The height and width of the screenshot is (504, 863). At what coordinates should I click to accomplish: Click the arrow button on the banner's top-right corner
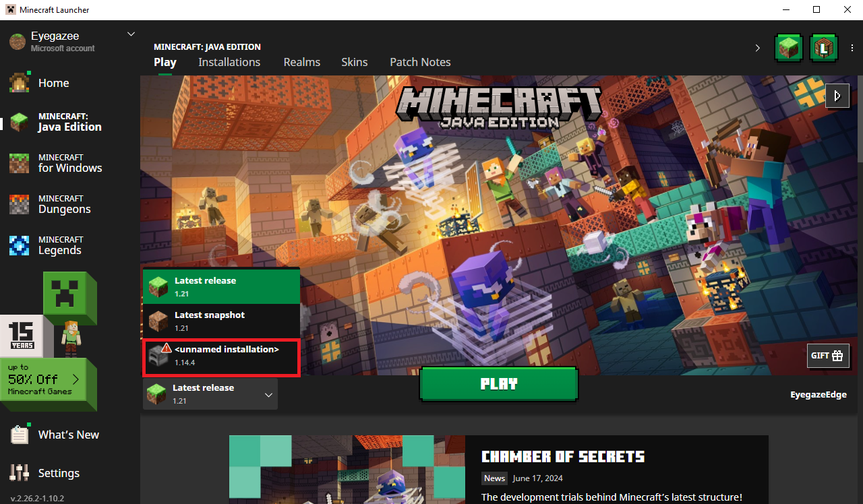(837, 96)
